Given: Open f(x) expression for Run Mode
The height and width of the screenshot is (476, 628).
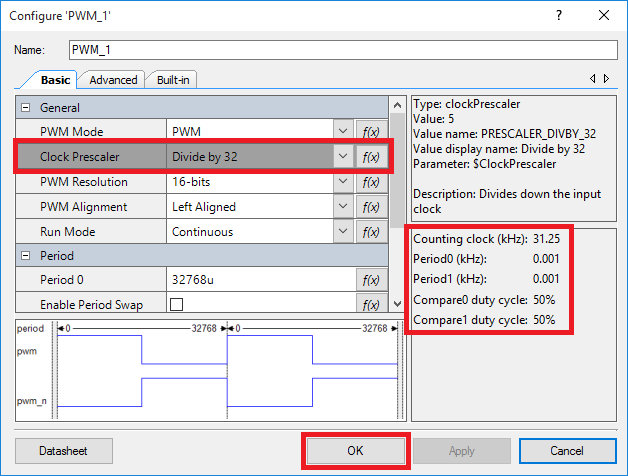Looking at the screenshot, I should point(372,232).
